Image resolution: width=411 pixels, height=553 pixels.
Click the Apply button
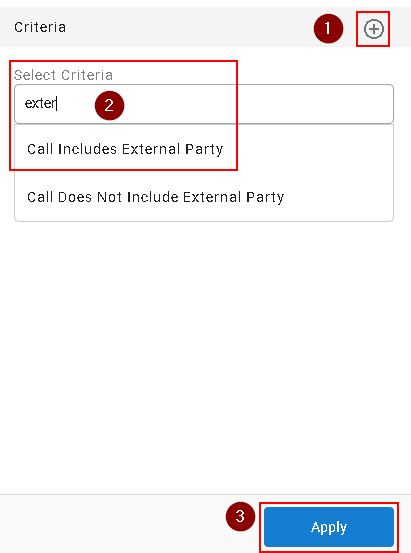pyautogui.click(x=329, y=527)
